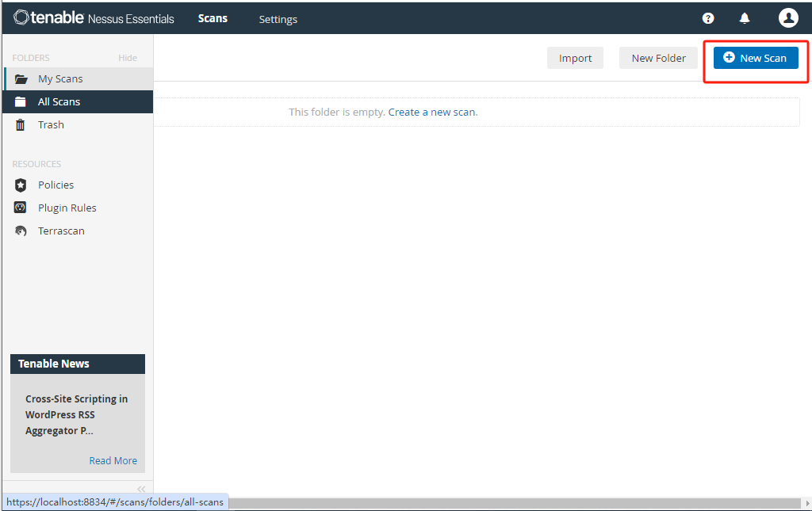The width and height of the screenshot is (812, 511).
Task: Click the Import button
Action: coord(575,58)
